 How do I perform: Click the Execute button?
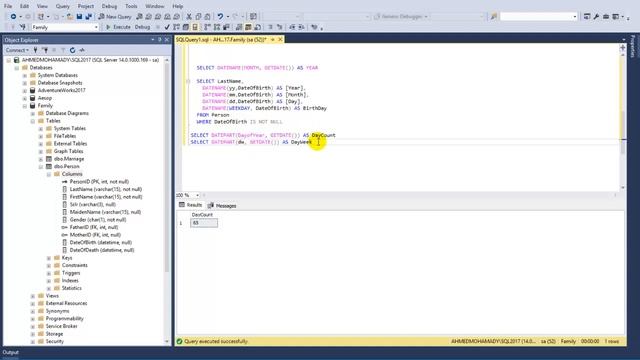[x=118, y=27]
